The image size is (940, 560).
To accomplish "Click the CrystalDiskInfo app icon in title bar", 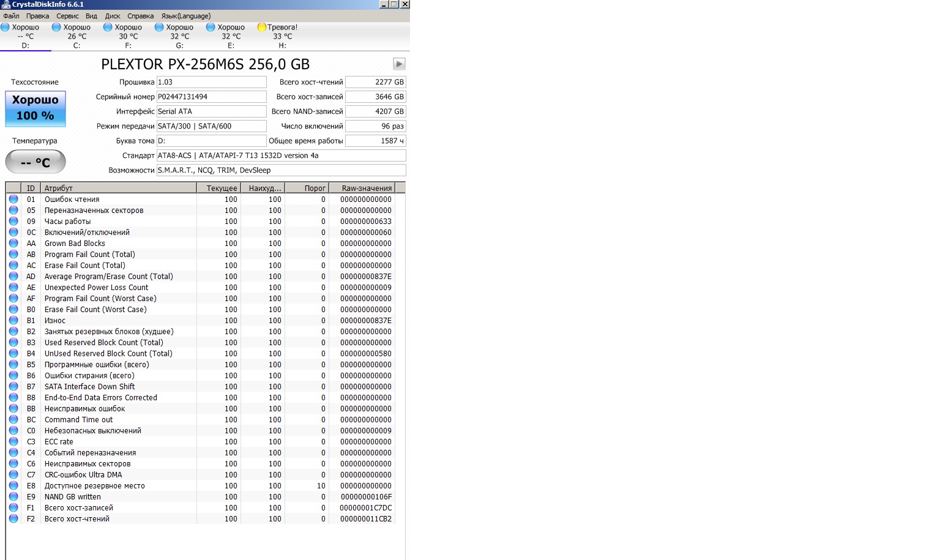I will (x=6, y=4).
